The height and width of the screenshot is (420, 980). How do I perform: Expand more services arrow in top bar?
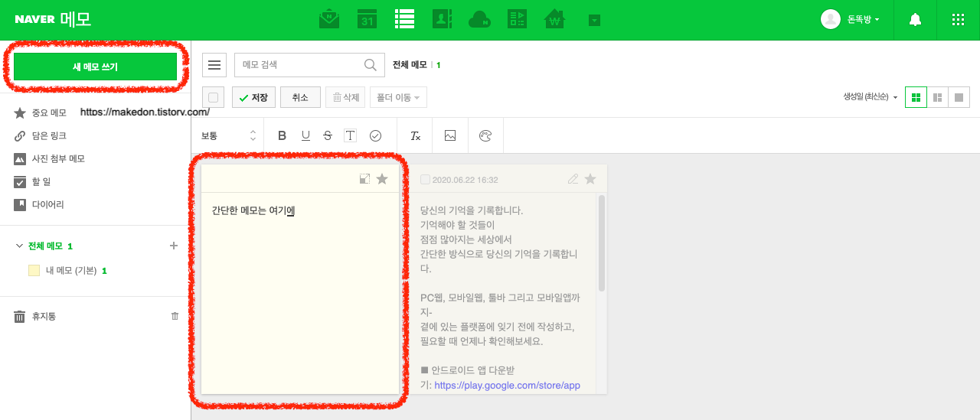[594, 21]
